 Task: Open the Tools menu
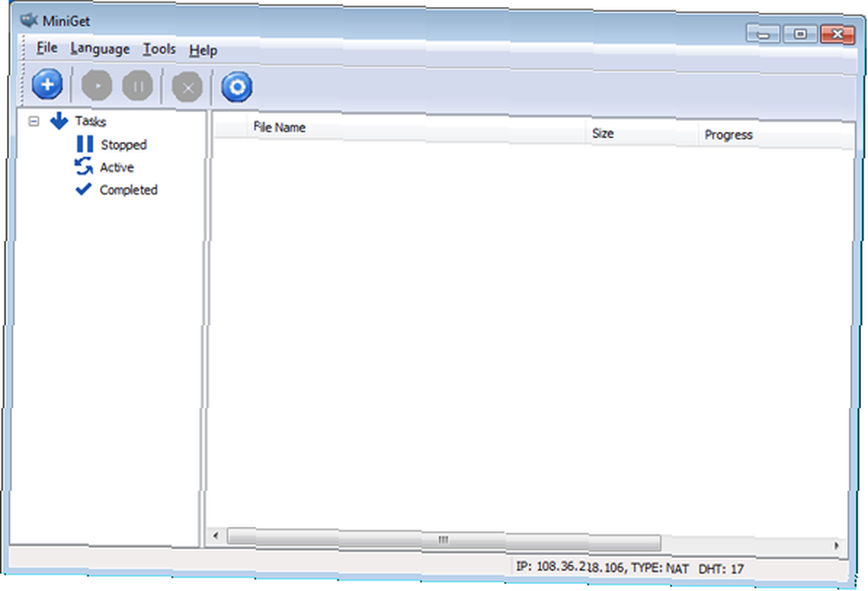click(x=160, y=49)
